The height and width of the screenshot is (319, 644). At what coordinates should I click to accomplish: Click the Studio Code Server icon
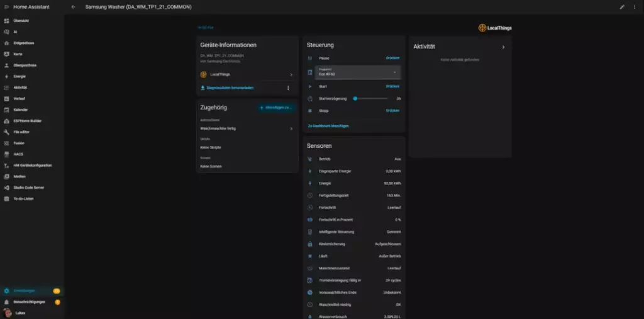point(6,187)
